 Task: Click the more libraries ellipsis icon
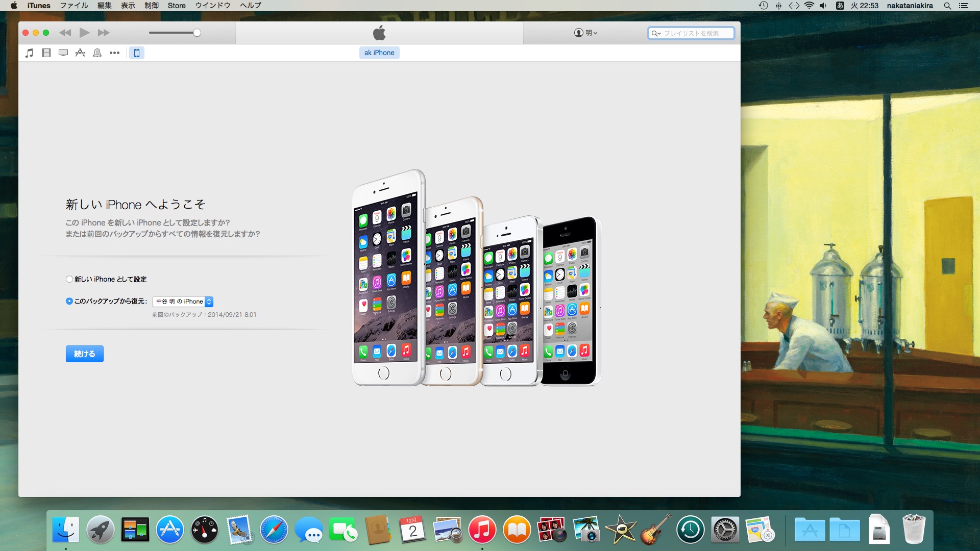pos(114,53)
